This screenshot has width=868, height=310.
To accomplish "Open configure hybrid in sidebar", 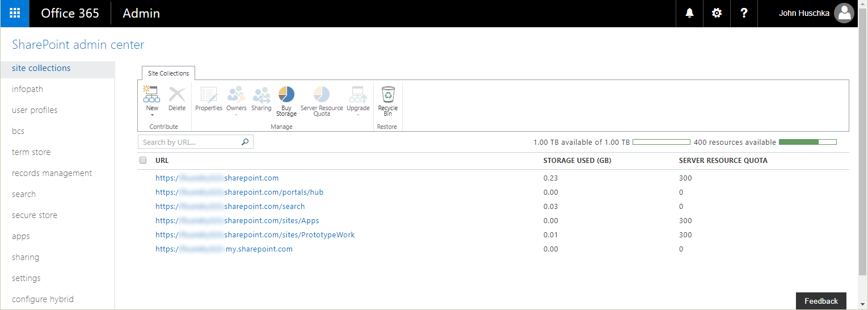I will (43, 299).
